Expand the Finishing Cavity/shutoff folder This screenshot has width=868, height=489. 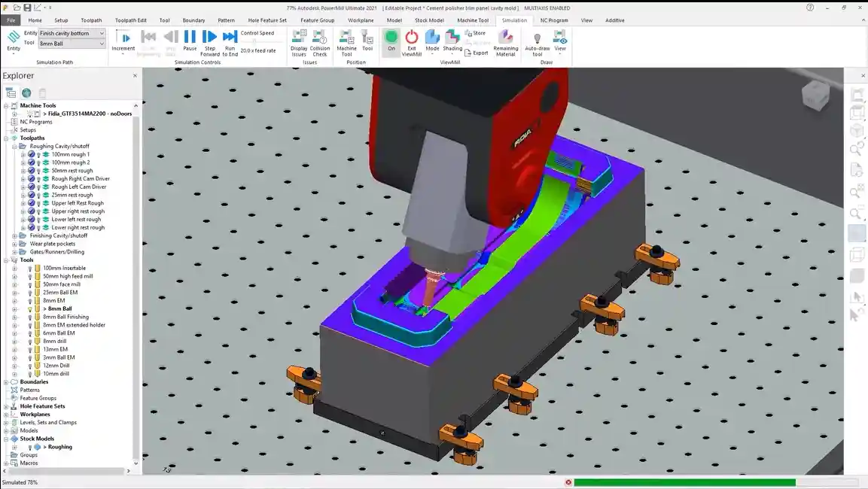[x=14, y=235]
